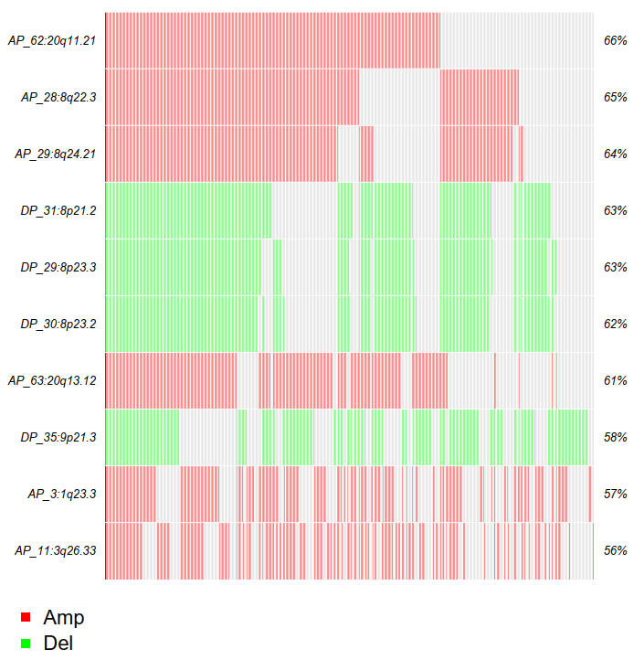644x660 pixels.
Task: Select the AP_28:8q22.3 row label
Action: pyautogui.click(x=58, y=97)
